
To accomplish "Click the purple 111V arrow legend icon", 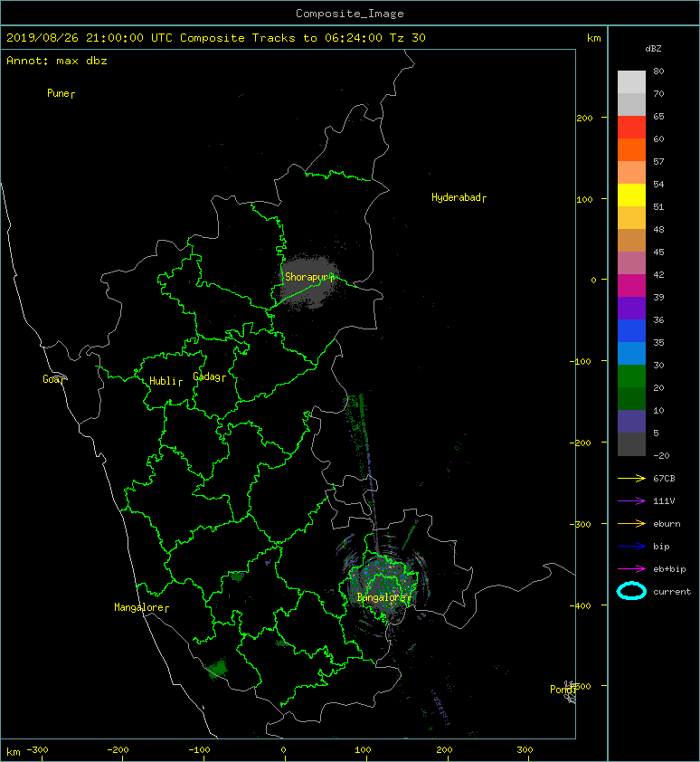I will (x=631, y=501).
